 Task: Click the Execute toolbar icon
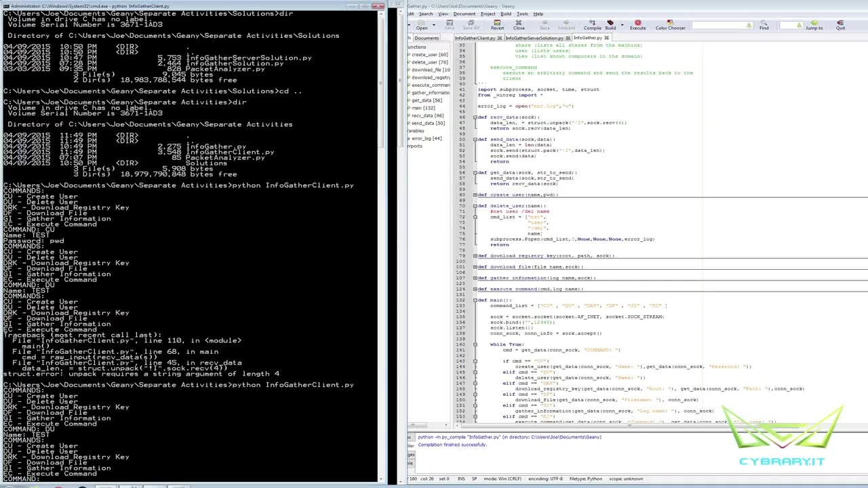coord(638,25)
